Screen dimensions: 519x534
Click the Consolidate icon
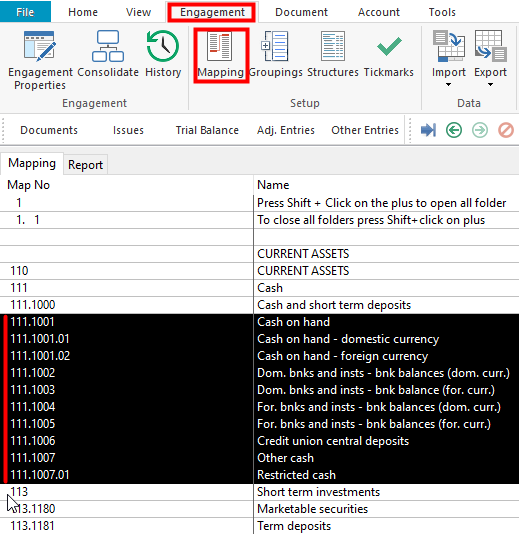point(108,46)
